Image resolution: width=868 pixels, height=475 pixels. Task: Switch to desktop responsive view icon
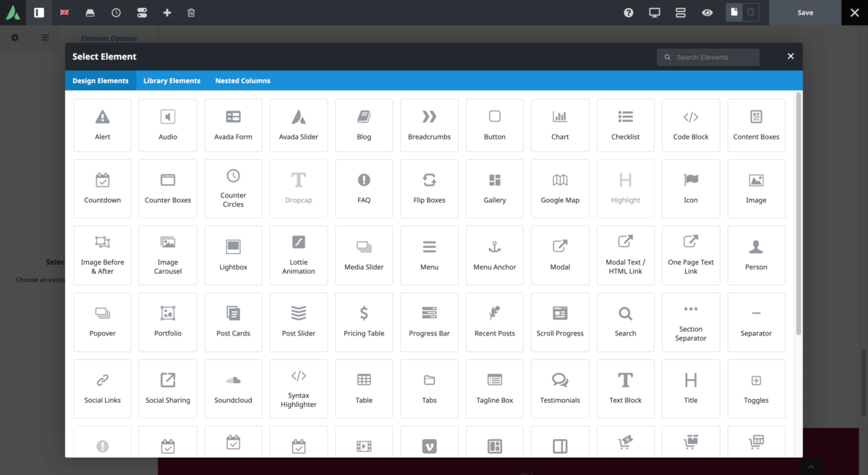[x=655, y=12]
